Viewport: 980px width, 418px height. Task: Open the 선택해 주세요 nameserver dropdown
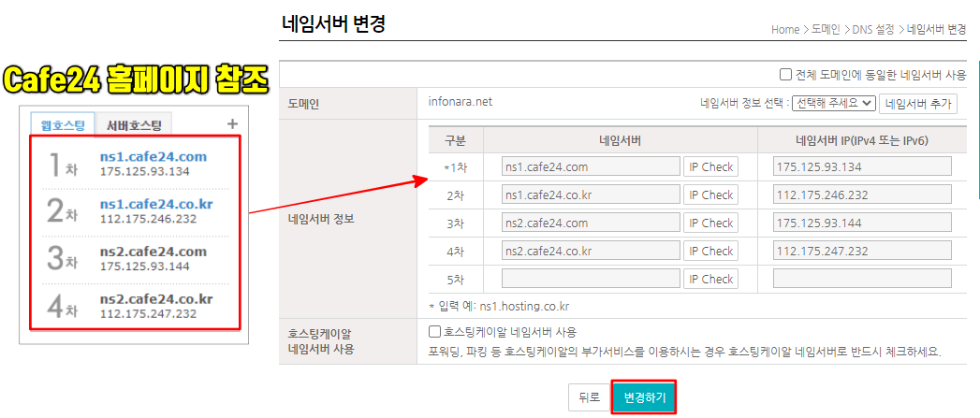[834, 104]
